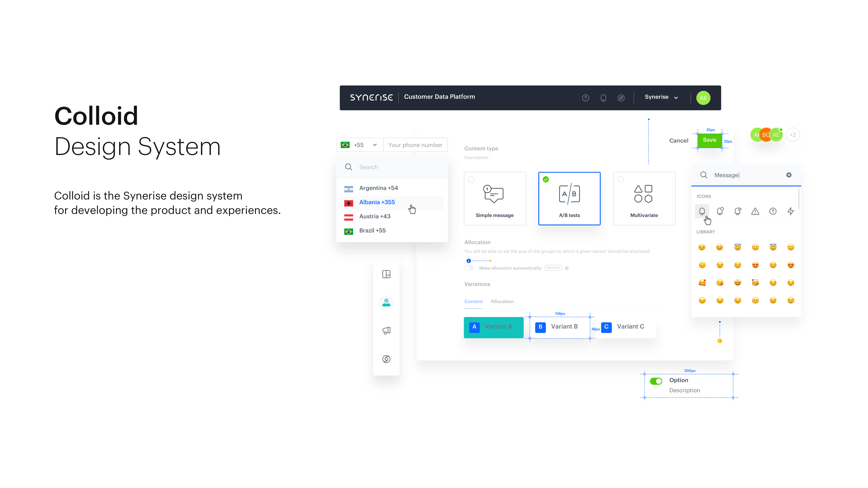
Task: Pick the star-struck emoji
Action: coord(738,283)
